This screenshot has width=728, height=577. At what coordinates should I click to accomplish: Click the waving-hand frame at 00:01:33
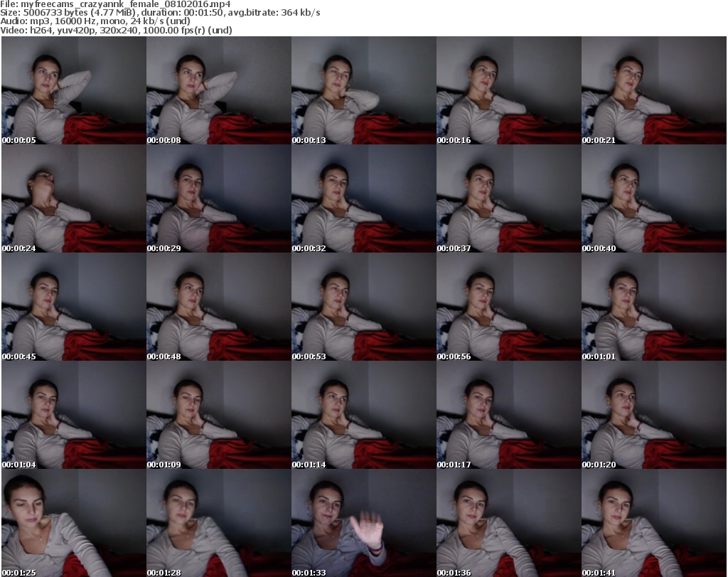[x=363, y=523]
